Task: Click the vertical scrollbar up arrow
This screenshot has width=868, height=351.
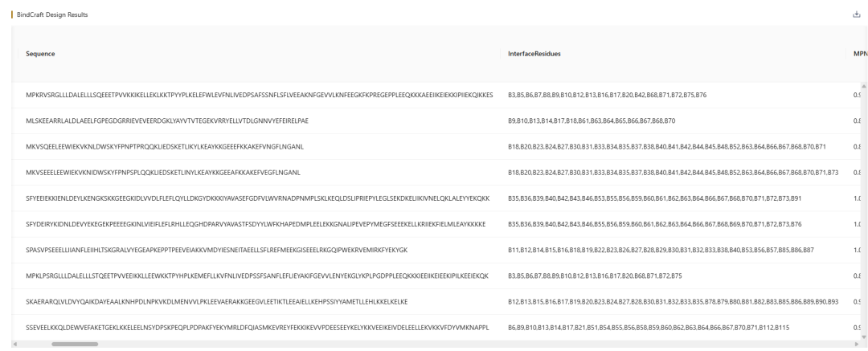Action: click(x=863, y=87)
